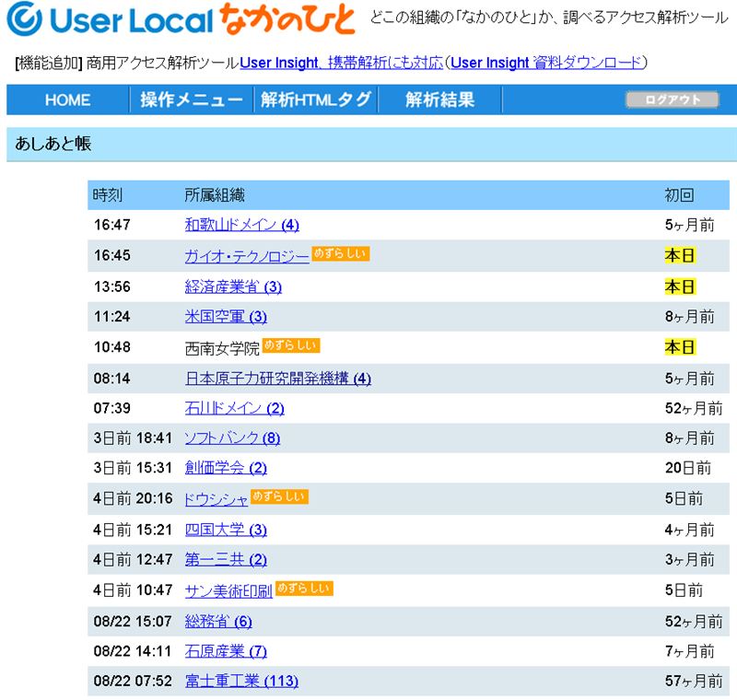Click the 08/22 07:52 time cell
The width and height of the screenshot is (737, 700).
coord(133,681)
